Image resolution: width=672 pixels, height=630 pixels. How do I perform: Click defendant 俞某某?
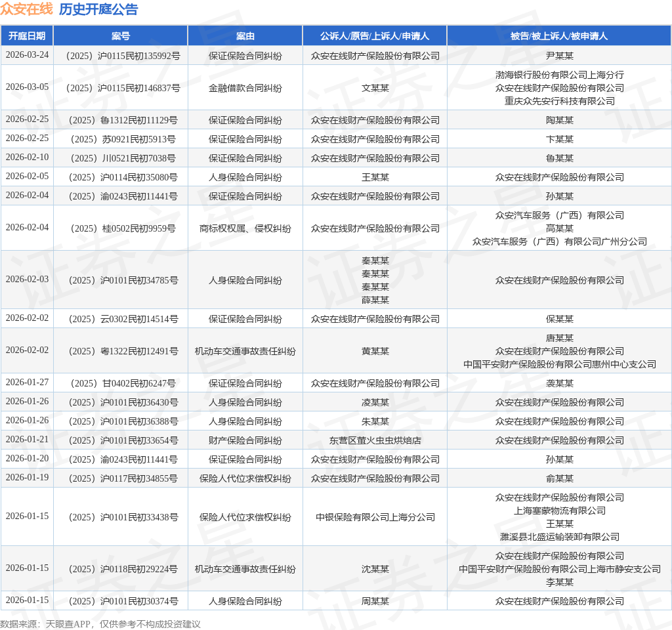[x=559, y=478]
